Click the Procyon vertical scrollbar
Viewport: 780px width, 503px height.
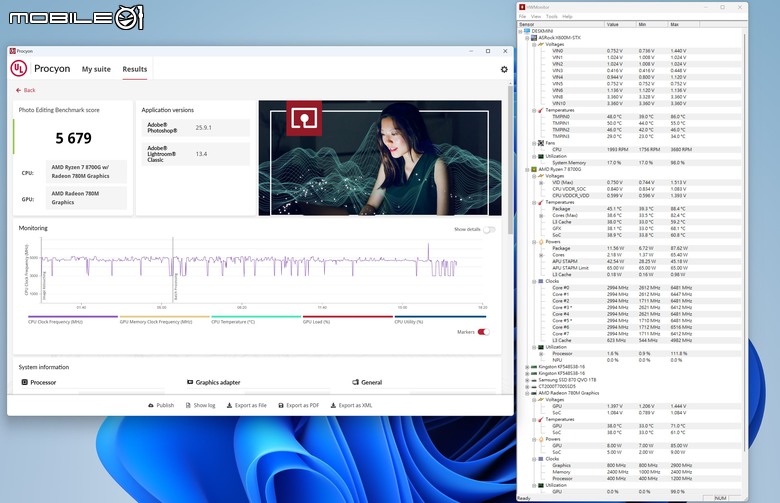[x=510, y=159]
